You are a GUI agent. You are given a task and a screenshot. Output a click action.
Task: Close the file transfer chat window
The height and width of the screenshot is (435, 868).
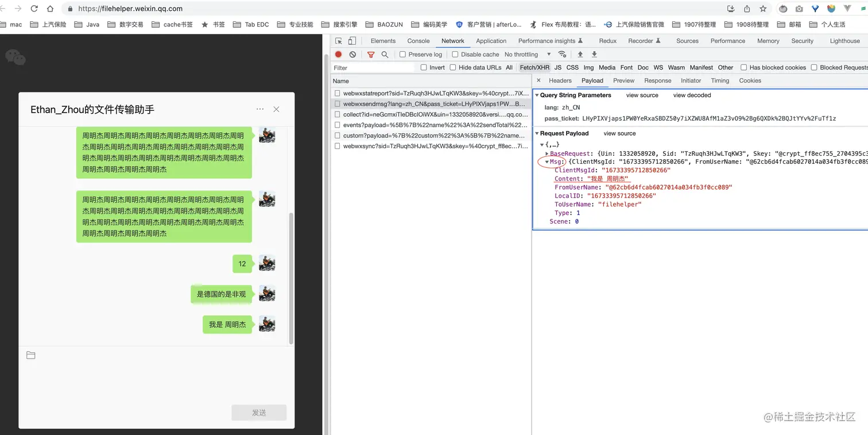click(x=276, y=109)
